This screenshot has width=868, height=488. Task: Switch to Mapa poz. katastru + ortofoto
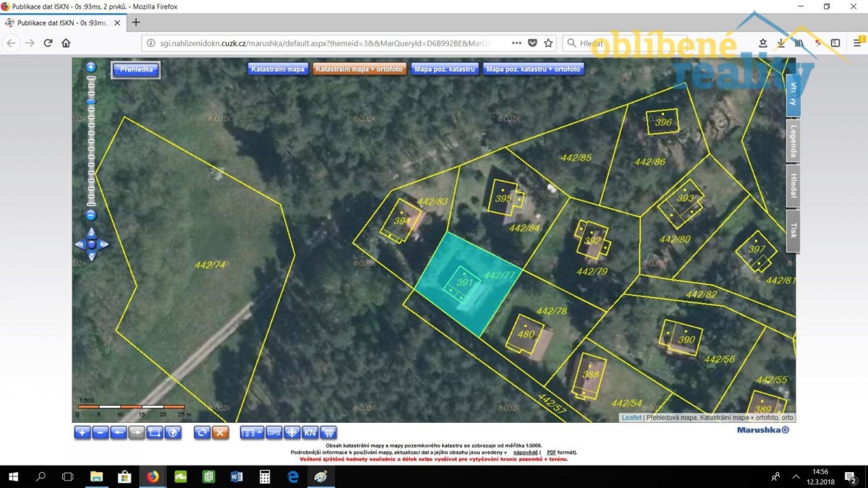[x=533, y=69]
